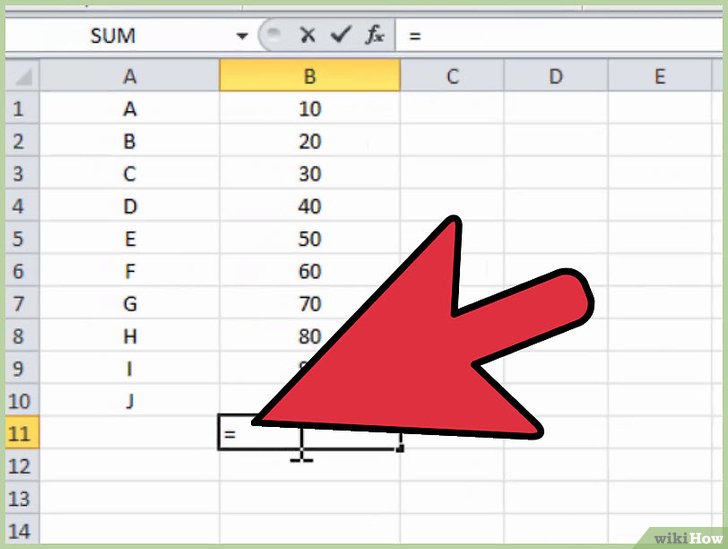The height and width of the screenshot is (549, 728).
Task: Click the Cancel (X) formula icon
Action: point(308,35)
